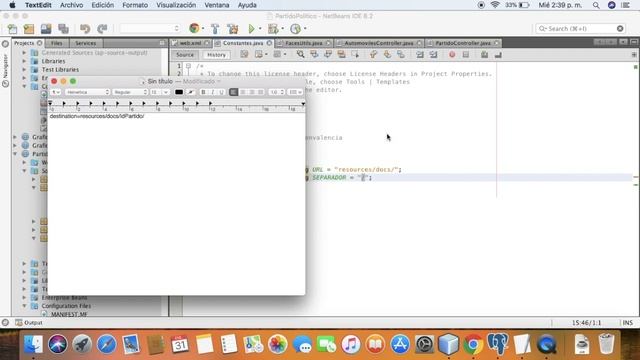This screenshot has height=360, width=640.
Task: Switch to Files tab in NetBeans
Action: (x=57, y=43)
